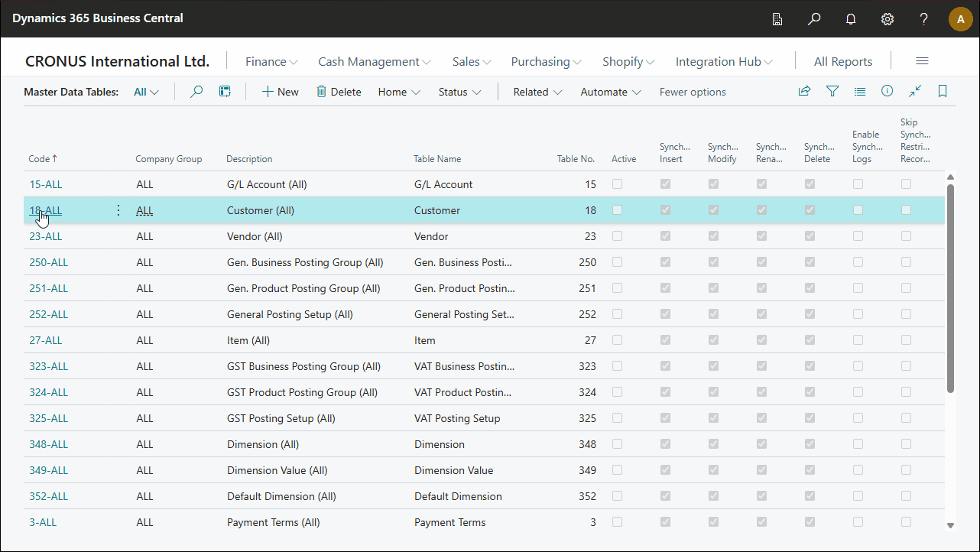Open the All views dropdown
Viewport: 980px width, 552px height.
[146, 92]
